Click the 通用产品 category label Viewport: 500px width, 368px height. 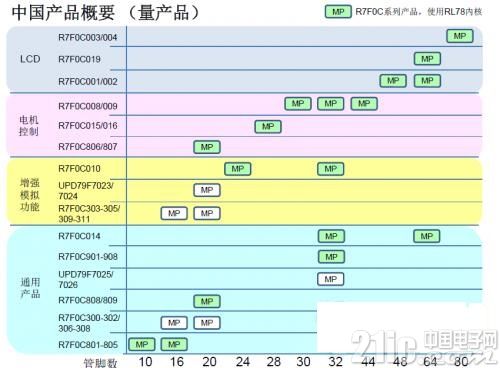[x=30, y=288]
